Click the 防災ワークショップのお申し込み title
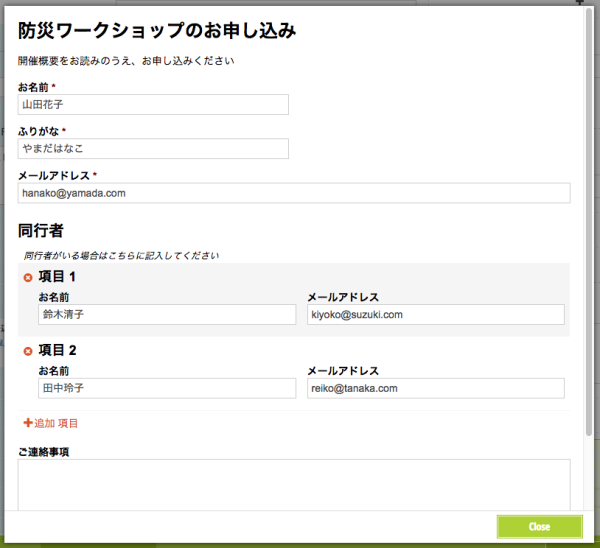Viewport: 600px width, 548px height. pos(157,31)
